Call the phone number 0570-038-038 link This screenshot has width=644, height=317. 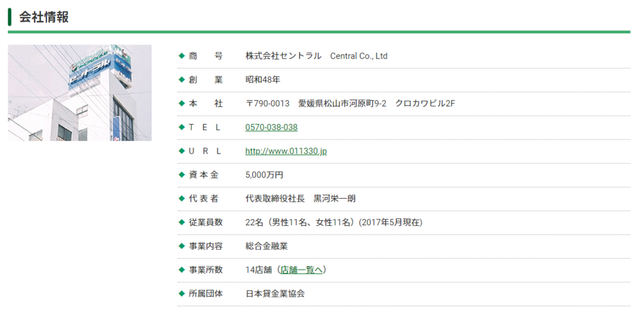[x=271, y=127]
